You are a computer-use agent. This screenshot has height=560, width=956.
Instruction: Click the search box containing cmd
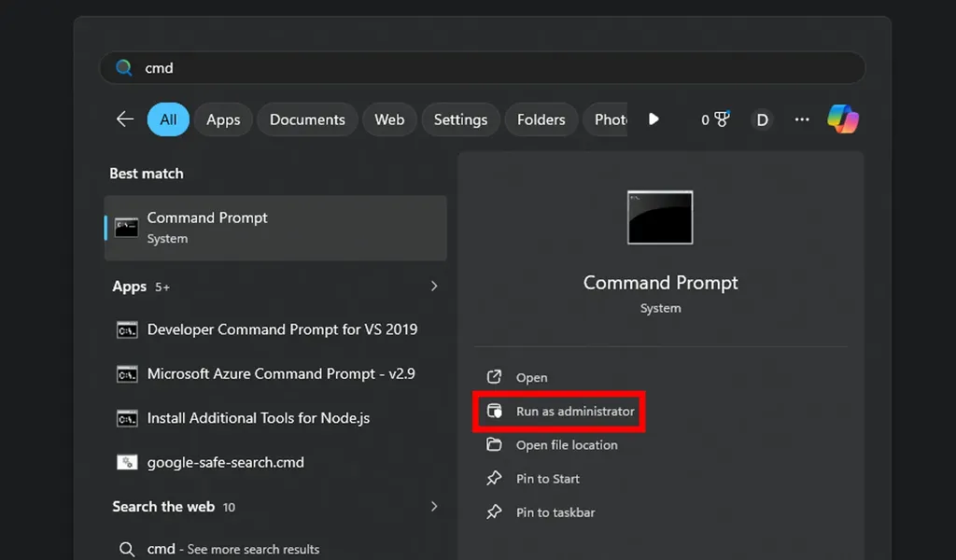482,68
